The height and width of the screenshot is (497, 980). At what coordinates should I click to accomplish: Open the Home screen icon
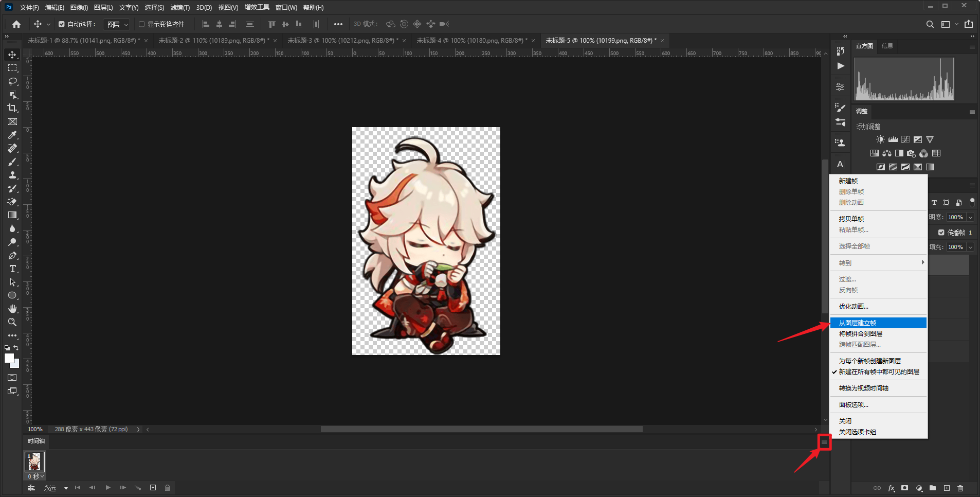tap(16, 24)
